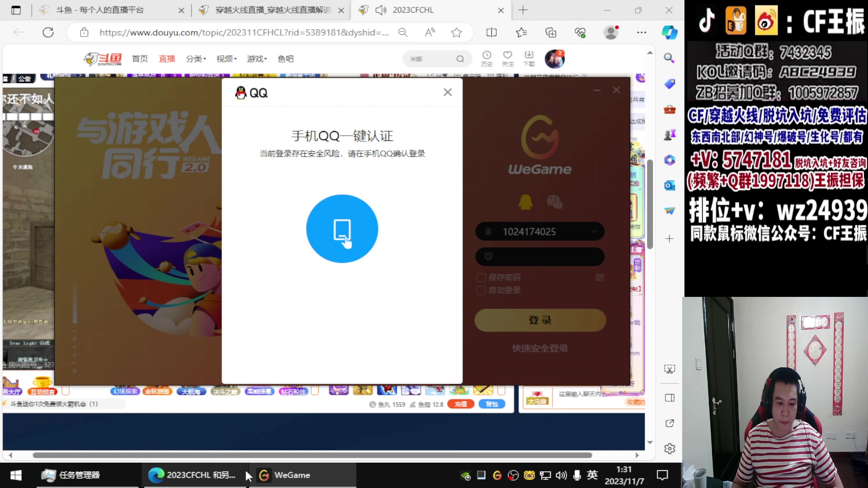868x488 pixels.
Task: Minimize the WeGame login window
Action: [x=597, y=90]
